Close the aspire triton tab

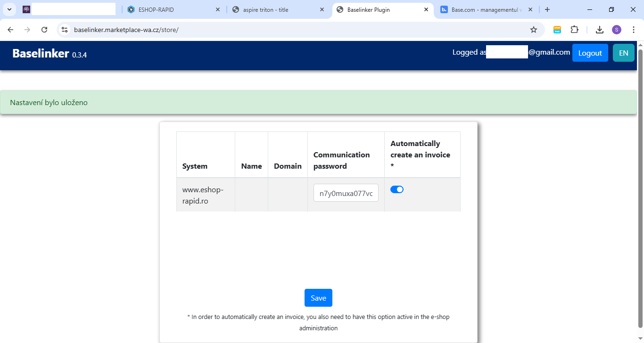(x=322, y=9)
